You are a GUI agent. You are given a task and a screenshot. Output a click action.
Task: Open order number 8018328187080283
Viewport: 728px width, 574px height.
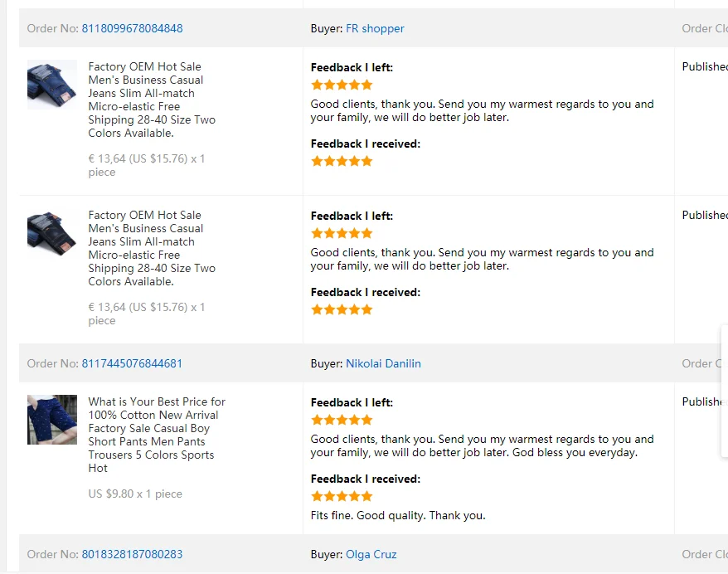coord(132,554)
